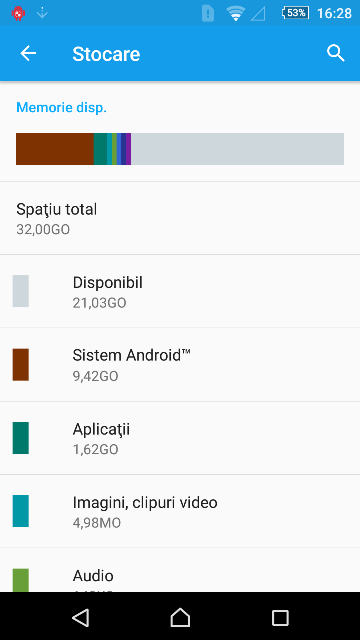Tap the Home navigation button
The width and height of the screenshot is (360, 640).
tap(180, 618)
